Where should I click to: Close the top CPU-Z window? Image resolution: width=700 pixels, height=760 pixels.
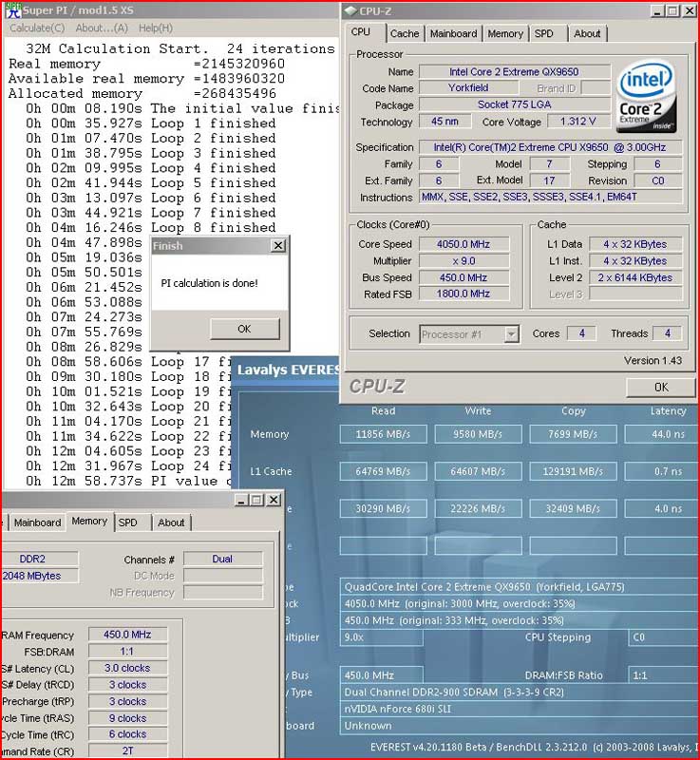689,10
